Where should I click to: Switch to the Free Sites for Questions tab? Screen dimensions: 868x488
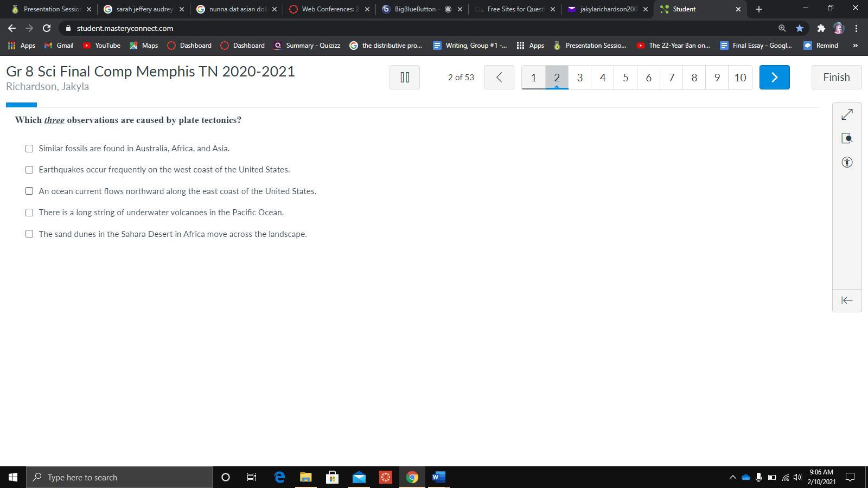515,9
